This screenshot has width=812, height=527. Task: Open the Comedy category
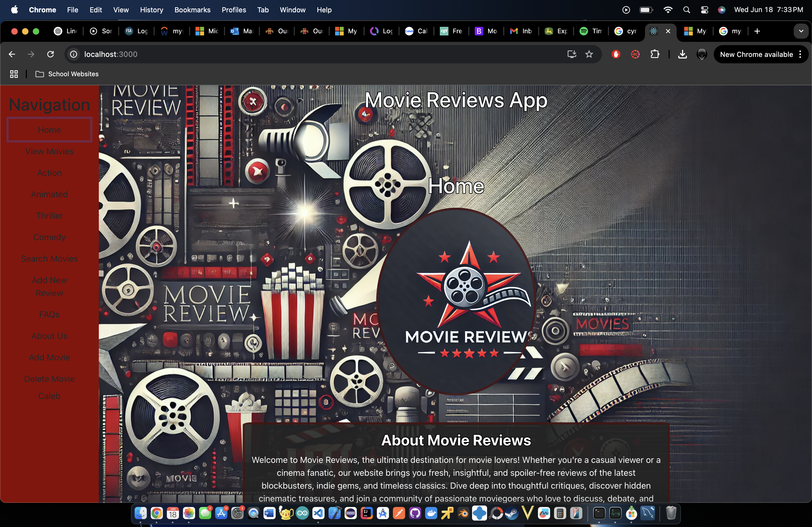click(x=49, y=237)
